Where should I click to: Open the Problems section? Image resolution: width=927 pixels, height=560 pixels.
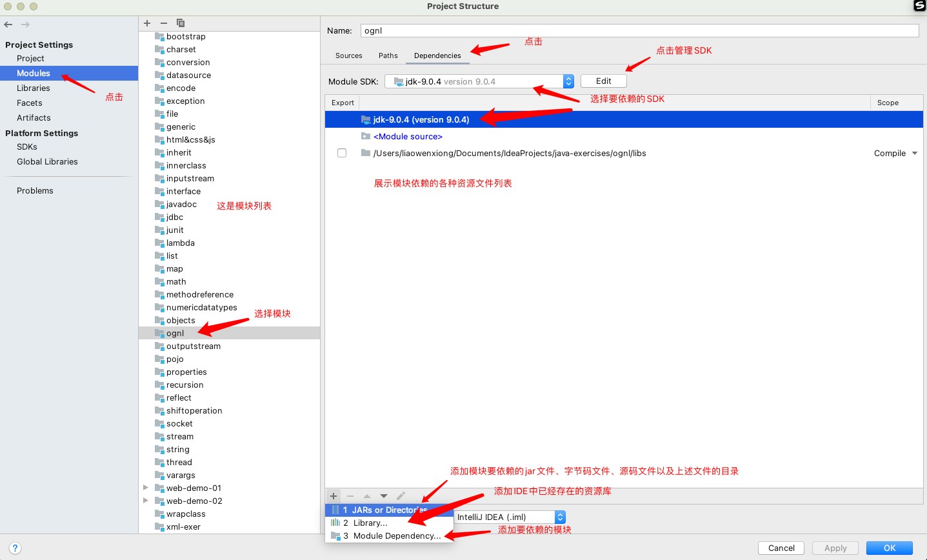35,190
